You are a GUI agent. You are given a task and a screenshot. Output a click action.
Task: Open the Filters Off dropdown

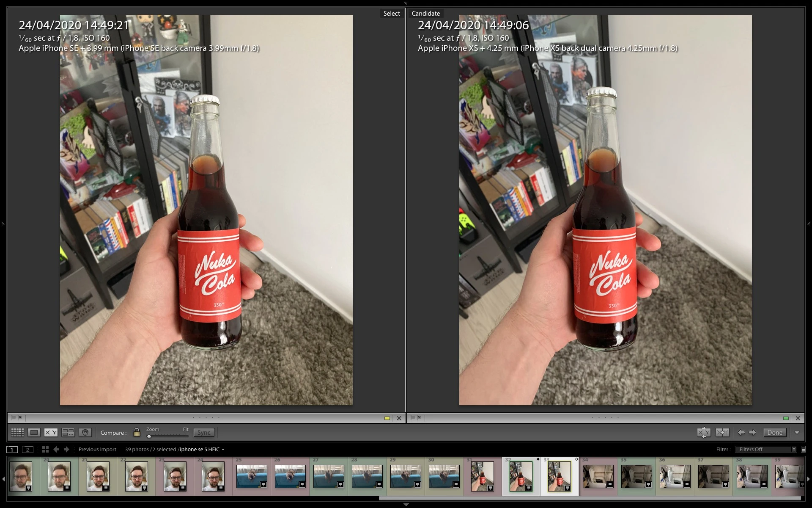click(766, 449)
